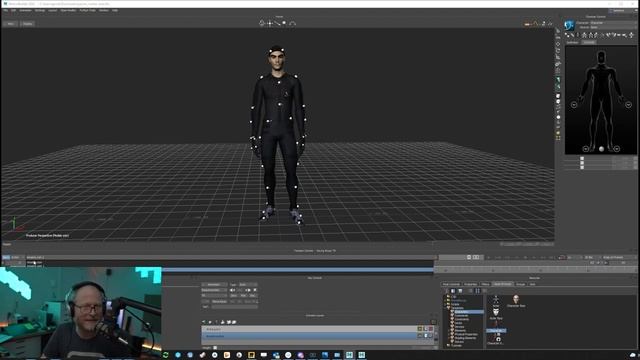Go to next keyframe in Key Controls

point(248,290)
